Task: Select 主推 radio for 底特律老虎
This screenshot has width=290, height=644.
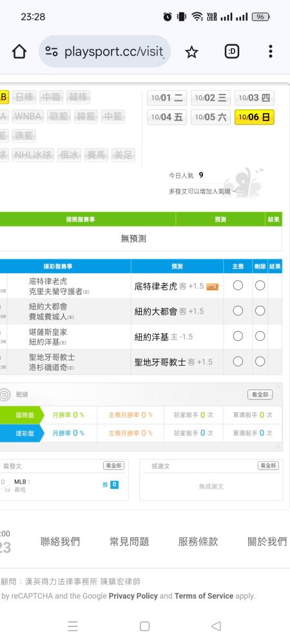Action: pyautogui.click(x=238, y=285)
